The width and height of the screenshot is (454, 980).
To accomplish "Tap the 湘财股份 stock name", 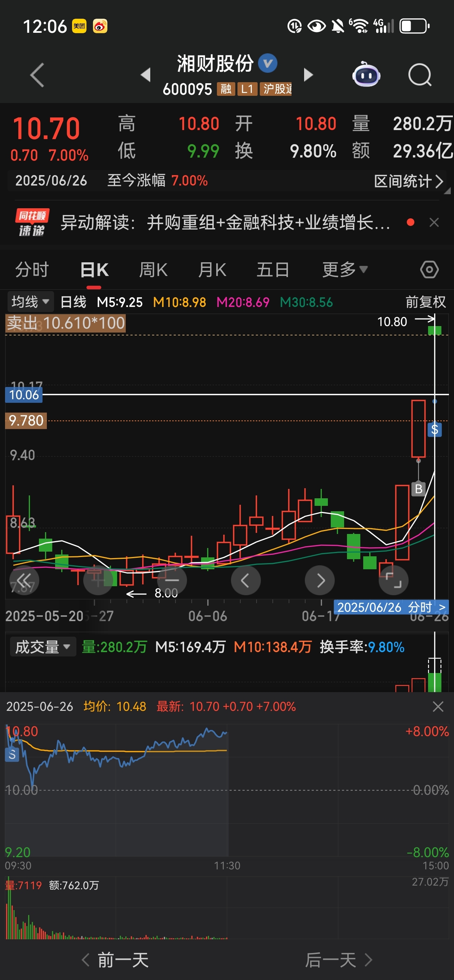I will [x=215, y=63].
